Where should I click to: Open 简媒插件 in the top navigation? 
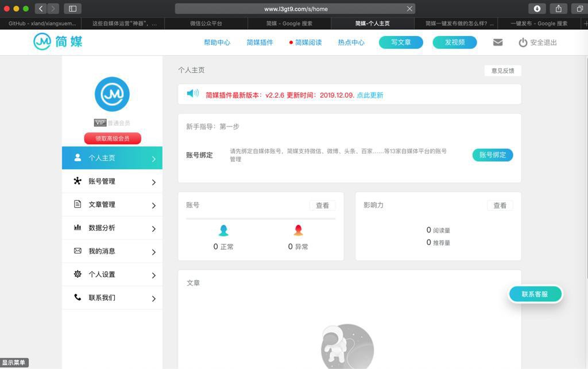click(260, 42)
